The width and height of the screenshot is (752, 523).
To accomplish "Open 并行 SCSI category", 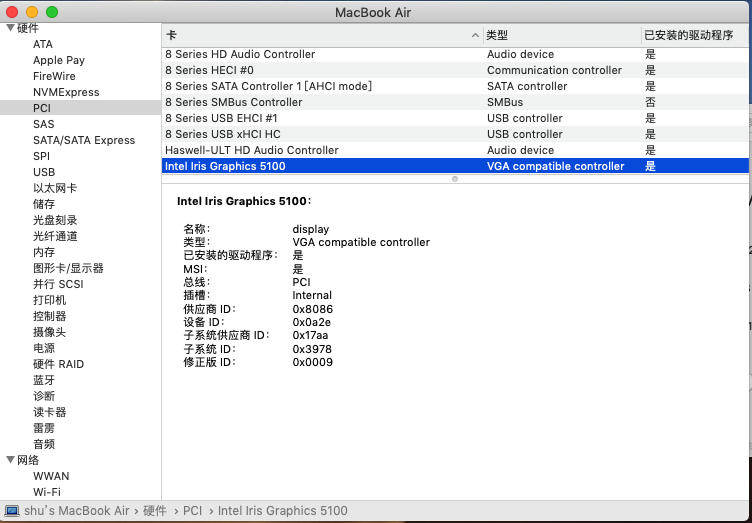I will 58,284.
